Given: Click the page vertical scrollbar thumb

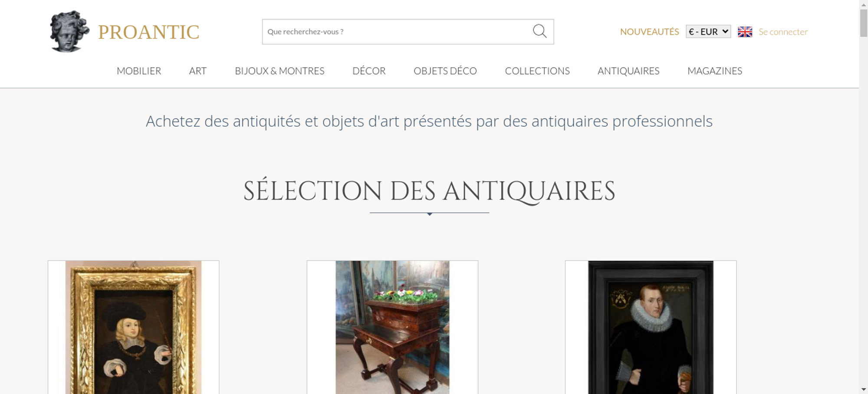Looking at the screenshot, I should (x=864, y=23).
